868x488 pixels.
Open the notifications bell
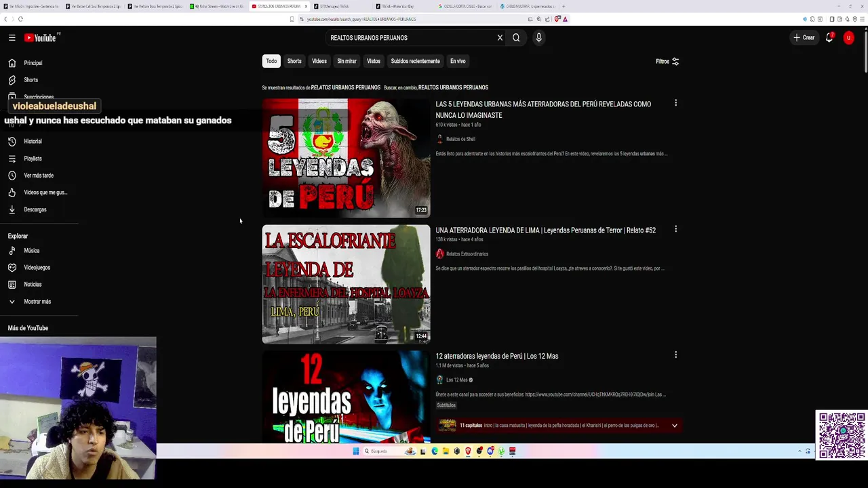pyautogui.click(x=829, y=38)
